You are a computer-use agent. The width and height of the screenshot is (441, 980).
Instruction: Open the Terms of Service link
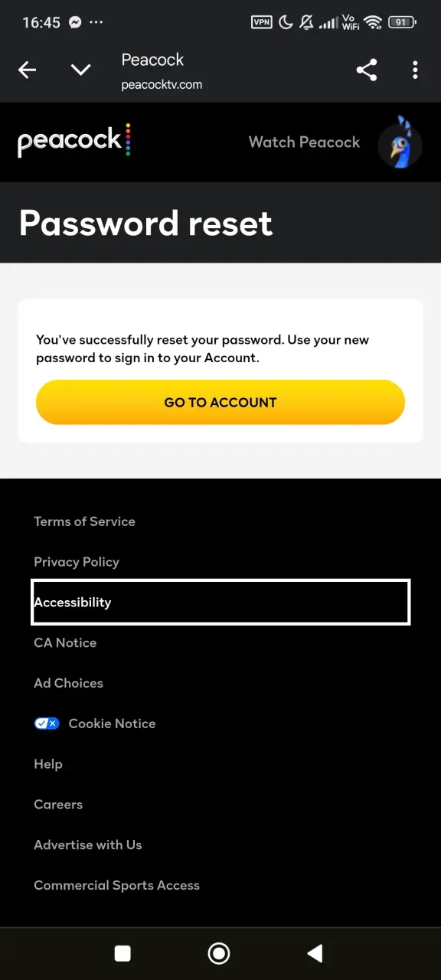84,521
